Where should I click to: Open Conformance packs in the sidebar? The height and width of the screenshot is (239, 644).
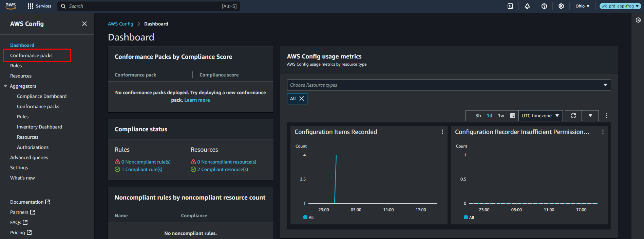point(31,55)
